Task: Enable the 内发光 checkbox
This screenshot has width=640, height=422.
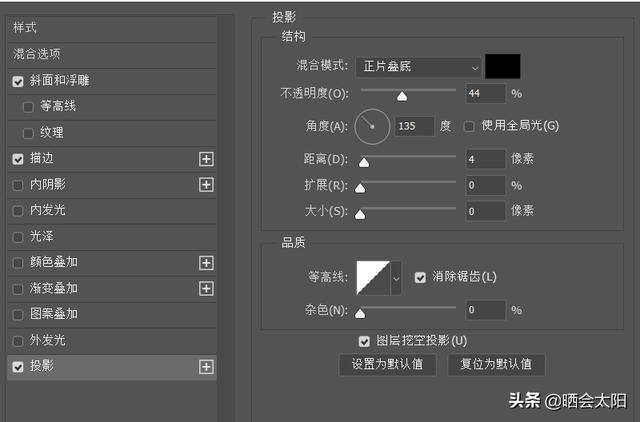Action: 18,211
